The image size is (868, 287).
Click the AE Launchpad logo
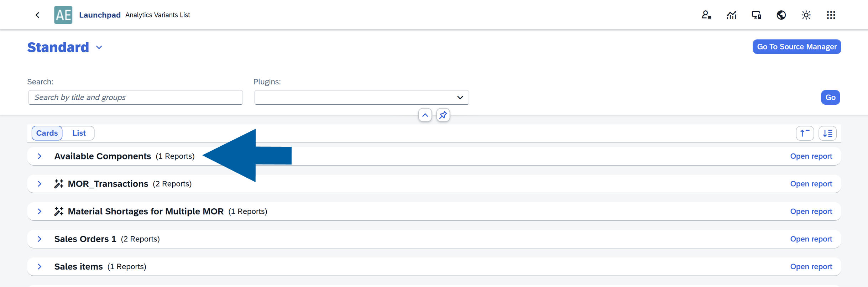(63, 15)
